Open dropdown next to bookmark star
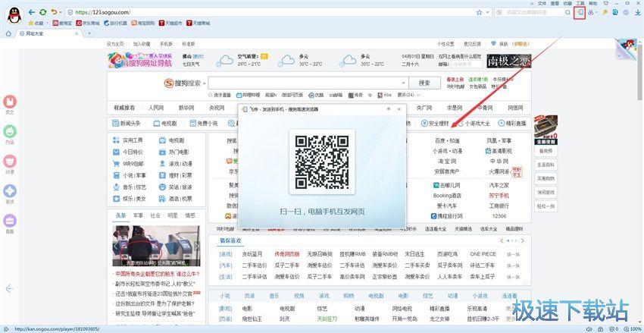 [x=487, y=13]
